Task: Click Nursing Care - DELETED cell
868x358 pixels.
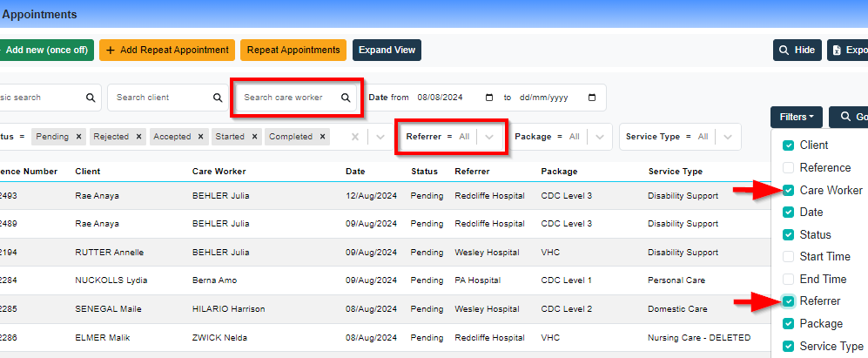Action: (699, 337)
